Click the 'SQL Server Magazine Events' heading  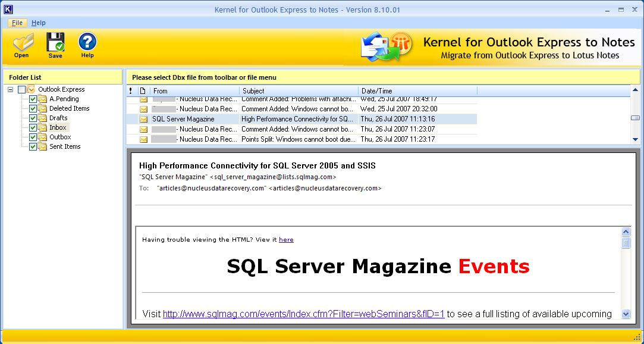(x=378, y=266)
